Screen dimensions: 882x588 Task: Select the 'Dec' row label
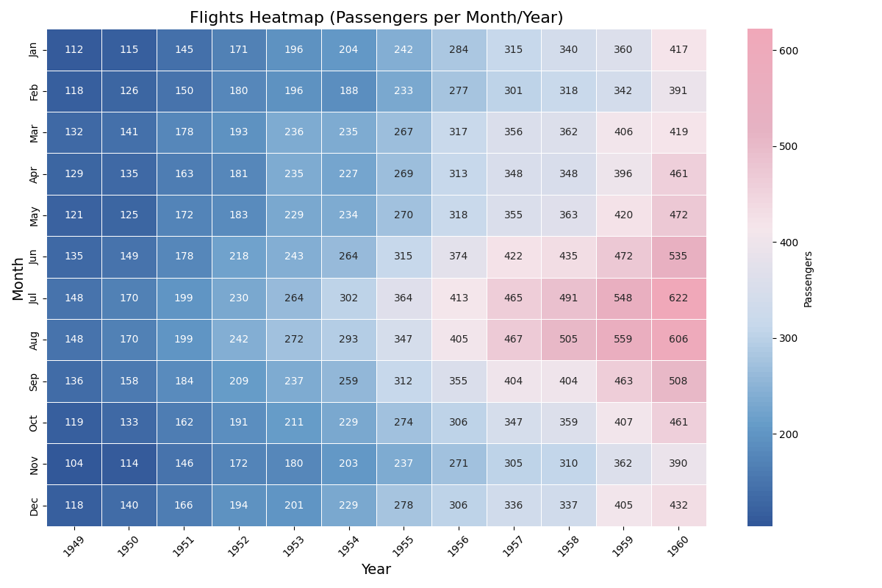[x=34, y=506]
